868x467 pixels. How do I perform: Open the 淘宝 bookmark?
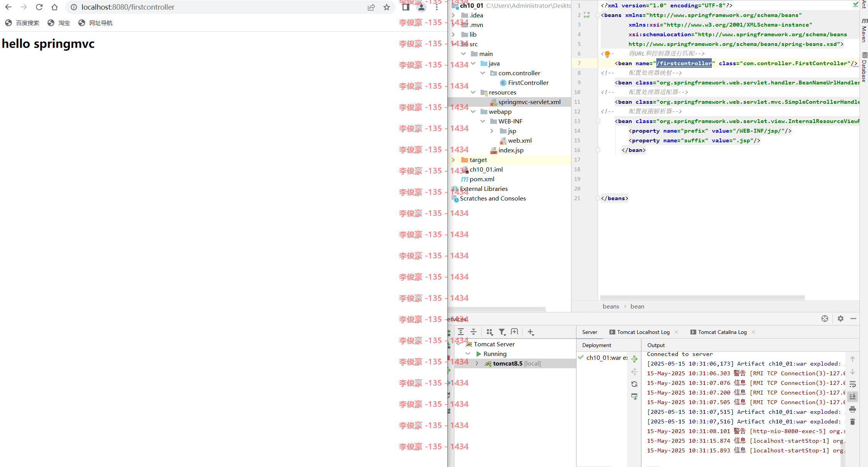[x=59, y=23]
